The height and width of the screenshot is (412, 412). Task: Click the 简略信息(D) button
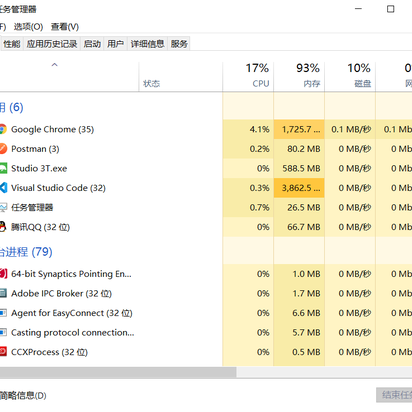(23, 396)
